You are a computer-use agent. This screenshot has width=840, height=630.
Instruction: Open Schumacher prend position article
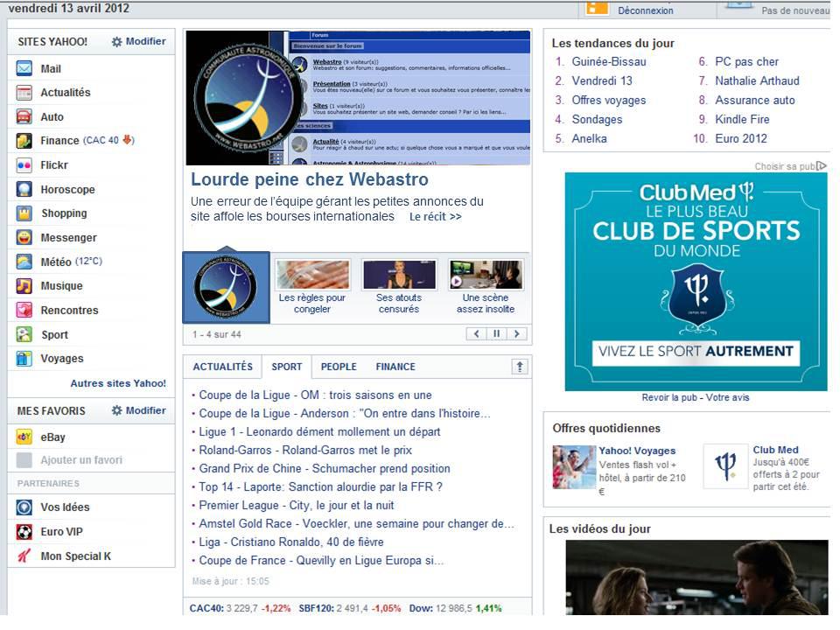(x=324, y=469)
